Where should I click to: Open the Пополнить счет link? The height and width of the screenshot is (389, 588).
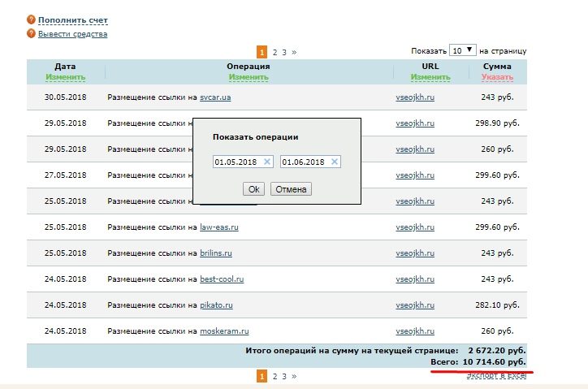tap(72, 19)
